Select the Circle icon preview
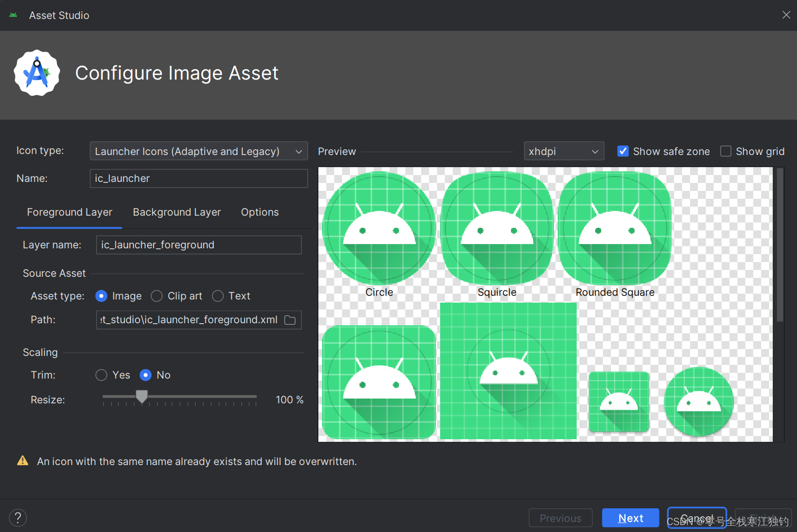The width and height of the screenshot is (797, 532). click(x=379, y=228)
